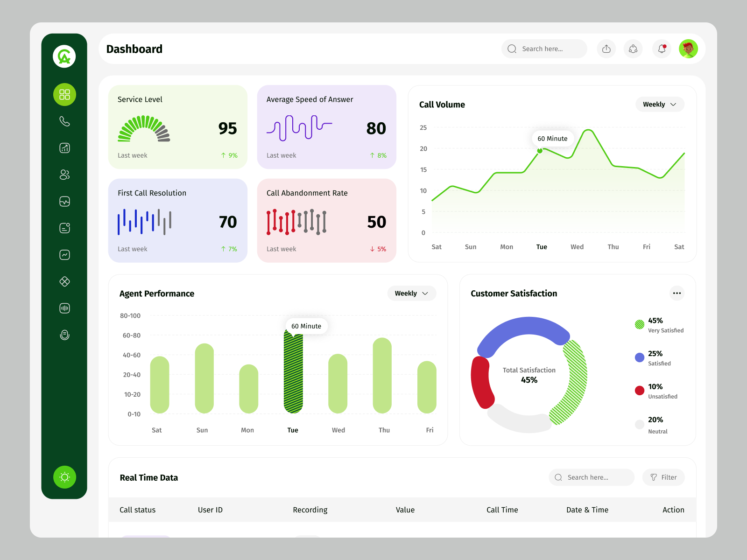Screen dimensions: 747x560
Task: Click the search field in Real Time Data
Action: [592, 477]
